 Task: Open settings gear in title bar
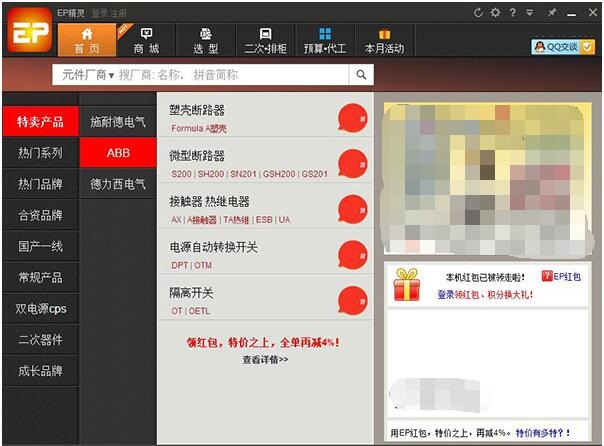[x=496, y=13]
